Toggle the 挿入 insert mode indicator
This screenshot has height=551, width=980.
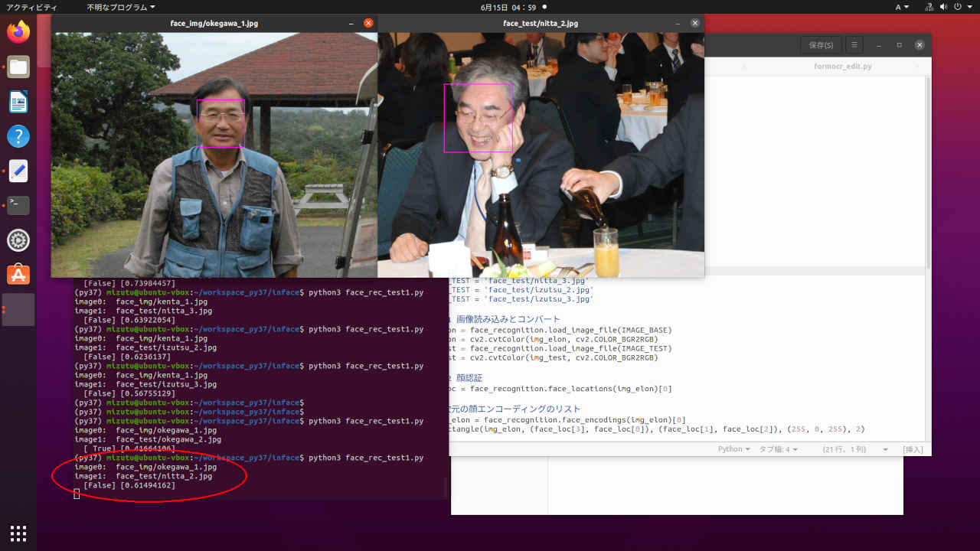click(x=913, y=449)
